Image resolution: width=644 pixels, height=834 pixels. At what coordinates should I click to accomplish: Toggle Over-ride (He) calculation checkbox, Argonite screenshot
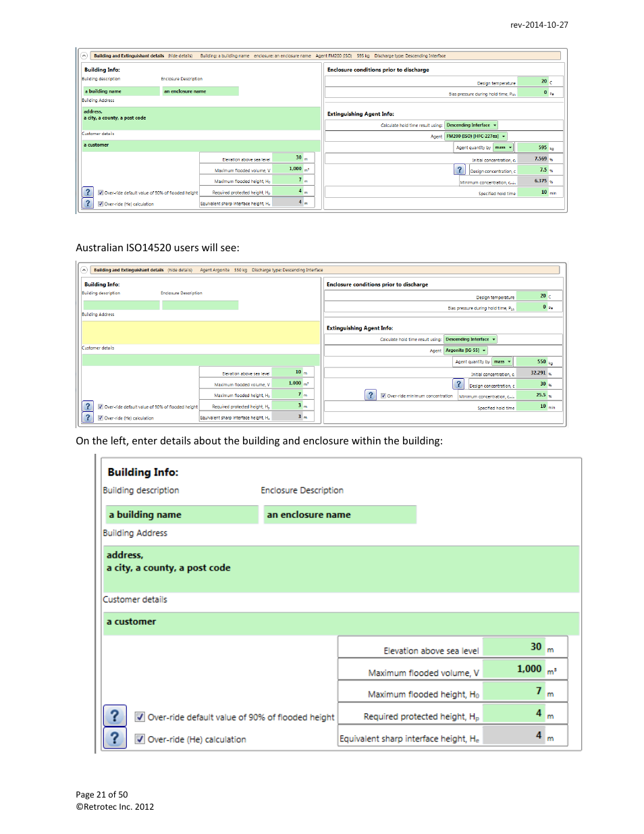tap(101, 418)
